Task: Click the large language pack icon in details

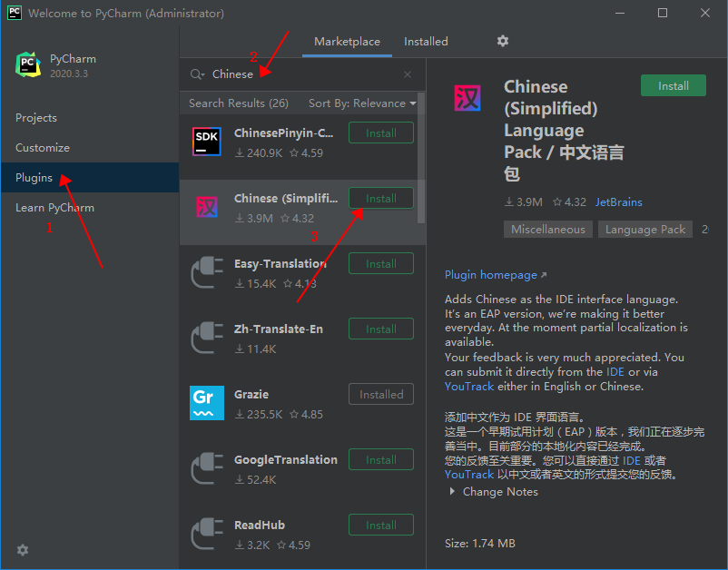Action: 467,98
